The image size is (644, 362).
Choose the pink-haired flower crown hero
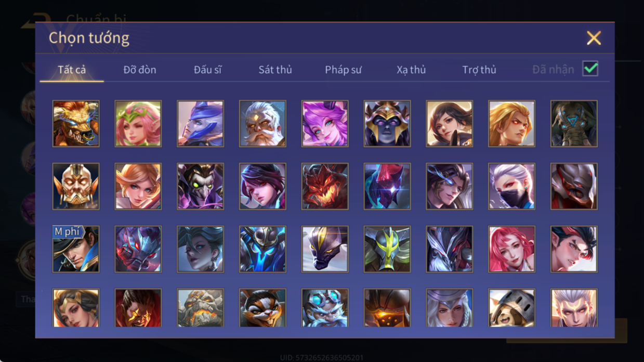(x=138, y=124)
